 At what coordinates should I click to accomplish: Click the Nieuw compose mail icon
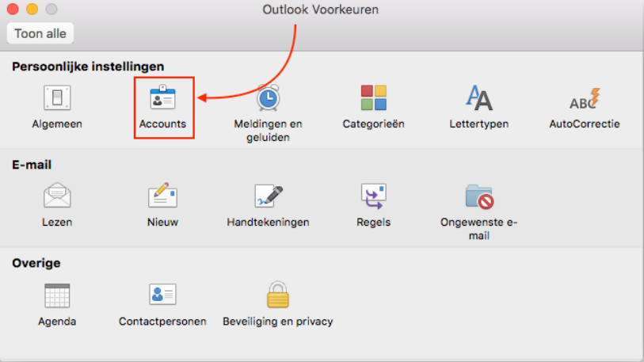pos(162,196)
